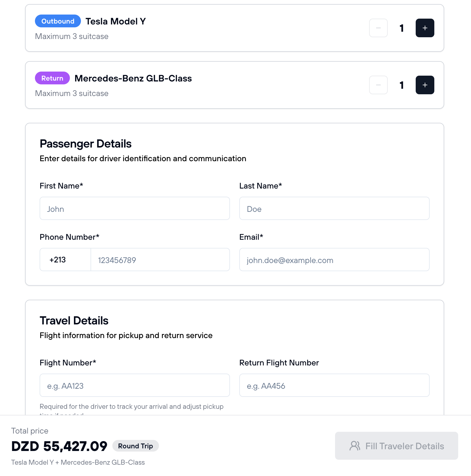Click the Last Name input field

pos(334,208)
